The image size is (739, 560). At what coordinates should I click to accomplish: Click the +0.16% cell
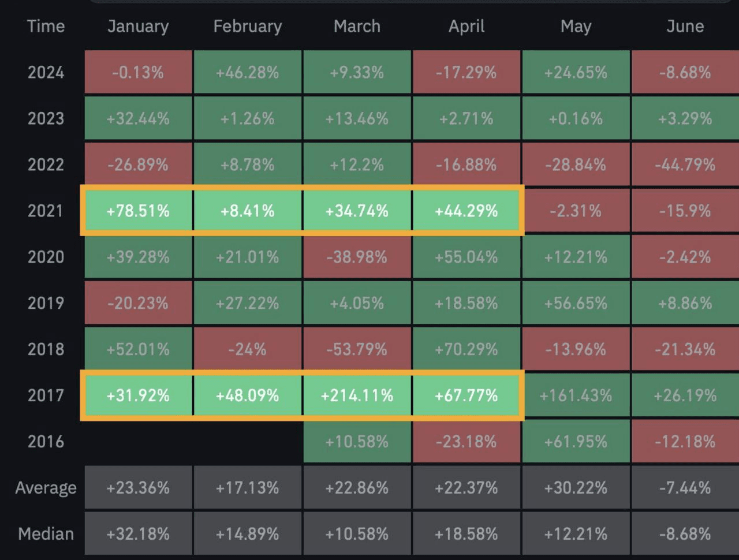tap(576, 118)
